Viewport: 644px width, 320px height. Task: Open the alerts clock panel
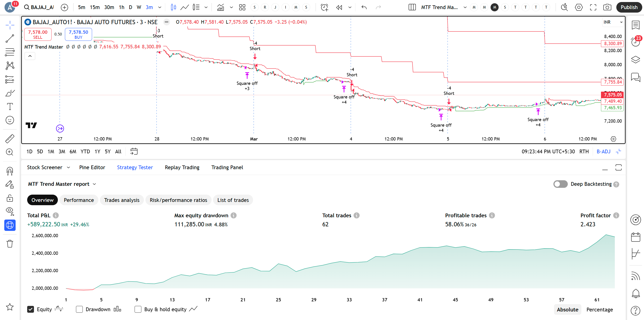[x=636, y=42]
